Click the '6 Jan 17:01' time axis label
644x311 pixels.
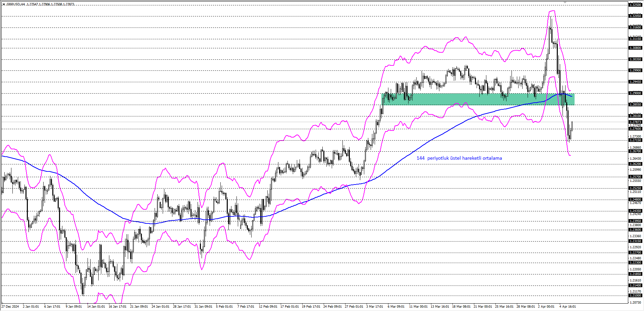(x=52, y=307)
